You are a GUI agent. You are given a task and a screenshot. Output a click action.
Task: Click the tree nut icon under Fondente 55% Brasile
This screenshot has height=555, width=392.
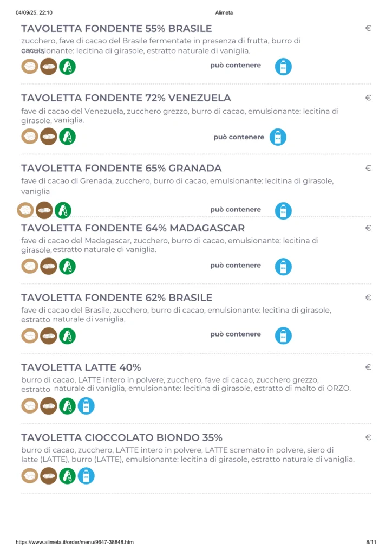30,67
